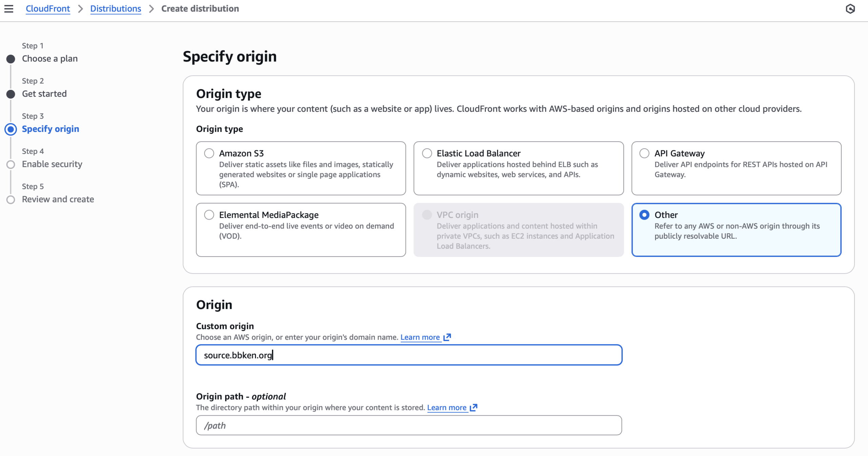Image resolution: width=868 pixels, height=456 pixels.
Task: Open Distributions breadcrumb link
Action: [115, 8]
